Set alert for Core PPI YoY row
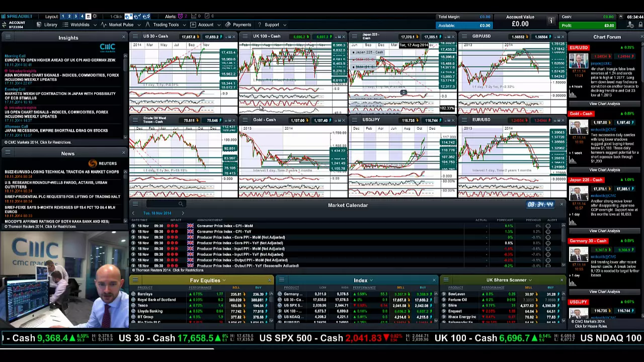The width and height of the screenshot is (644, 362). tap(548, 243)
